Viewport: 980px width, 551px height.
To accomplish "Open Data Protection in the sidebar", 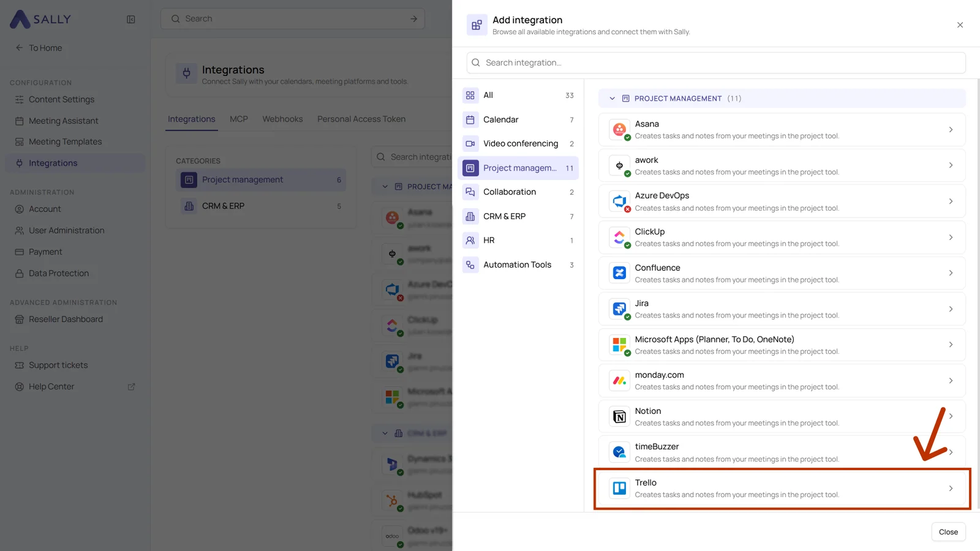I will (75, 273).
